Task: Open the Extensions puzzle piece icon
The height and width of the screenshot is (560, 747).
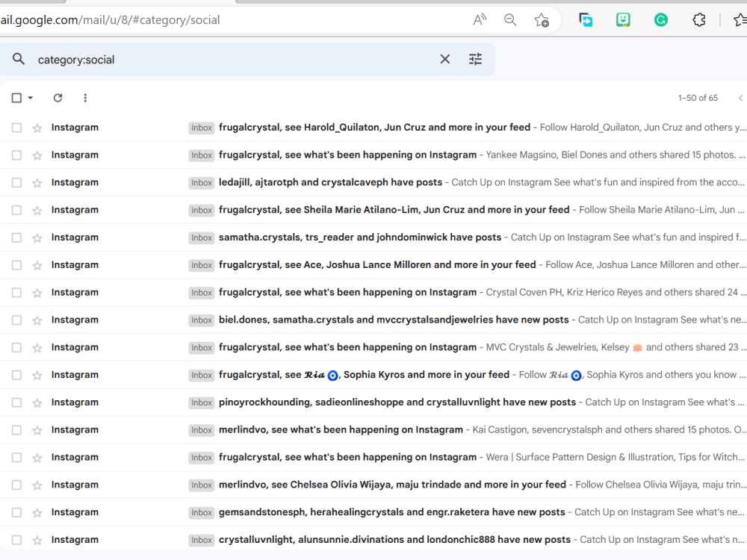Action: (699, 20)
